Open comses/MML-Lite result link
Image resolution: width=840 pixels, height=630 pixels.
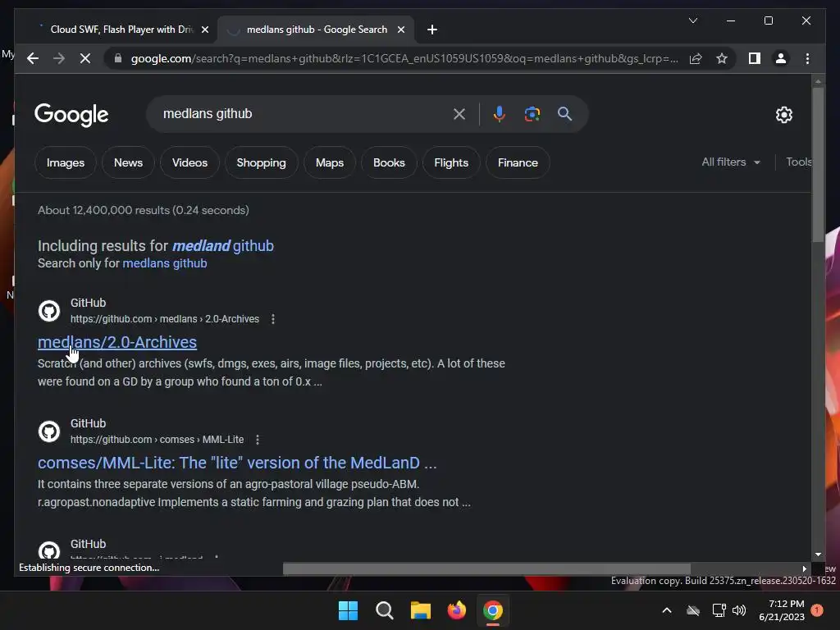[x=237, y=463]
